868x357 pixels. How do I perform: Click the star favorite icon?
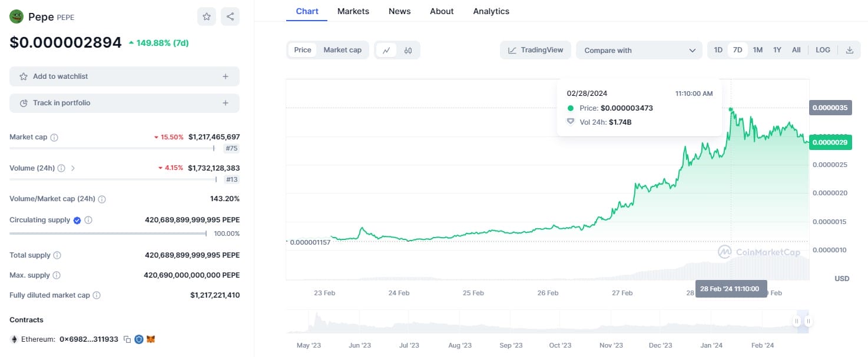[x=207, y=16]
